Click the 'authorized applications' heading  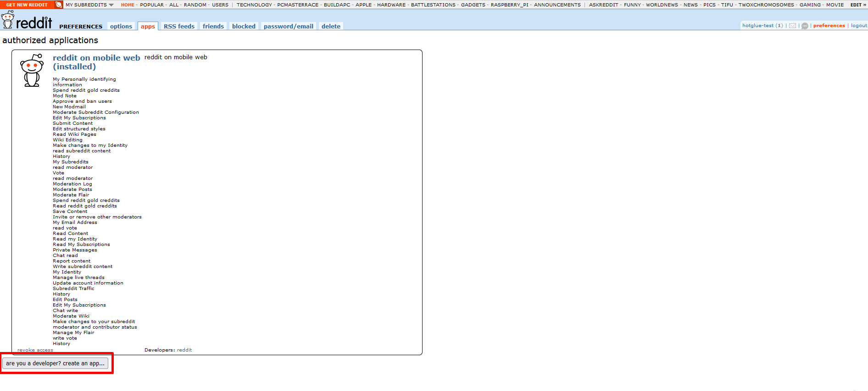[50, 40]
